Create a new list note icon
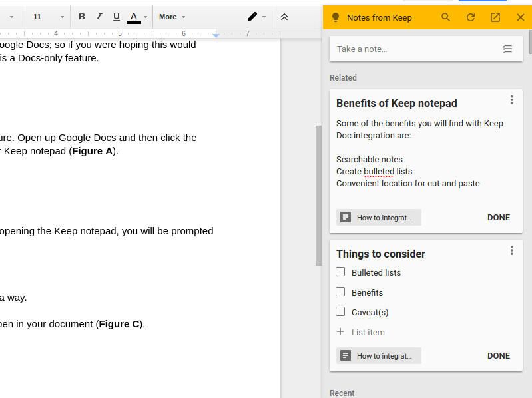The image size is (532, 398). 507,49
